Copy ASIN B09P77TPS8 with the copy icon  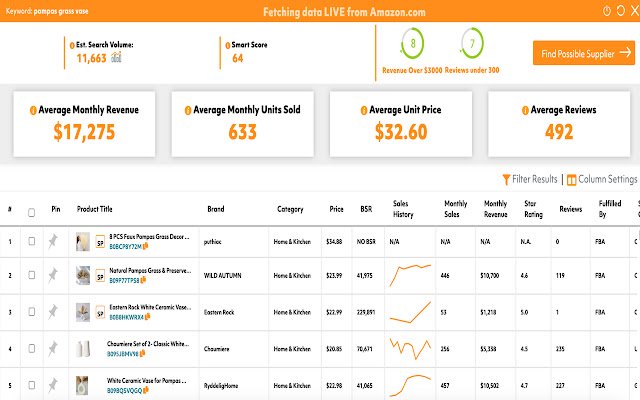tap(143, 280)
